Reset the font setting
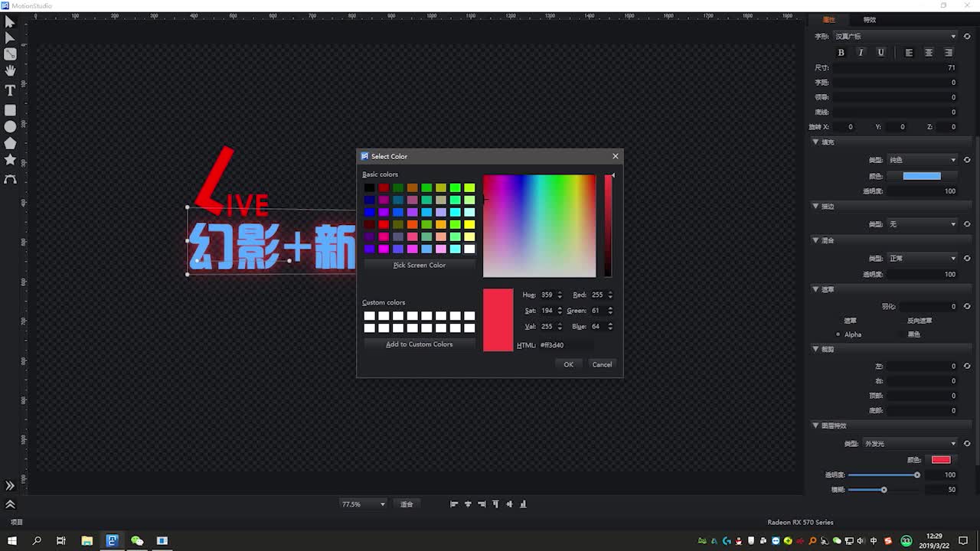 click(967, 36)
